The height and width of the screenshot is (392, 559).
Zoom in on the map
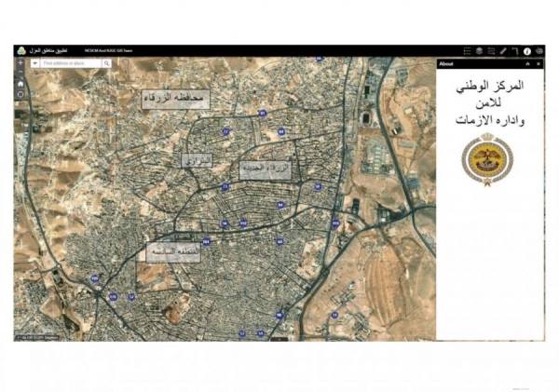pyautogui.click(x=20, y=63)
